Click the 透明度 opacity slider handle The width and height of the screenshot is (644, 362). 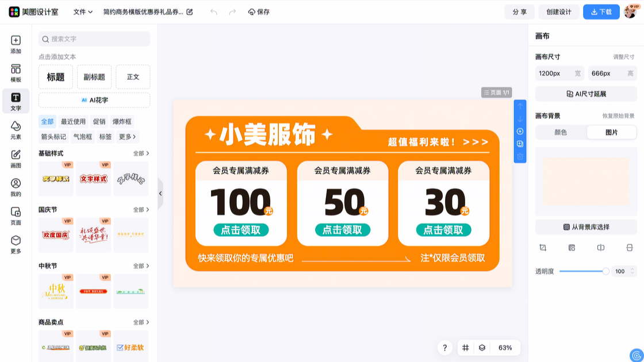pyautogui.click(x=605, y=271)
